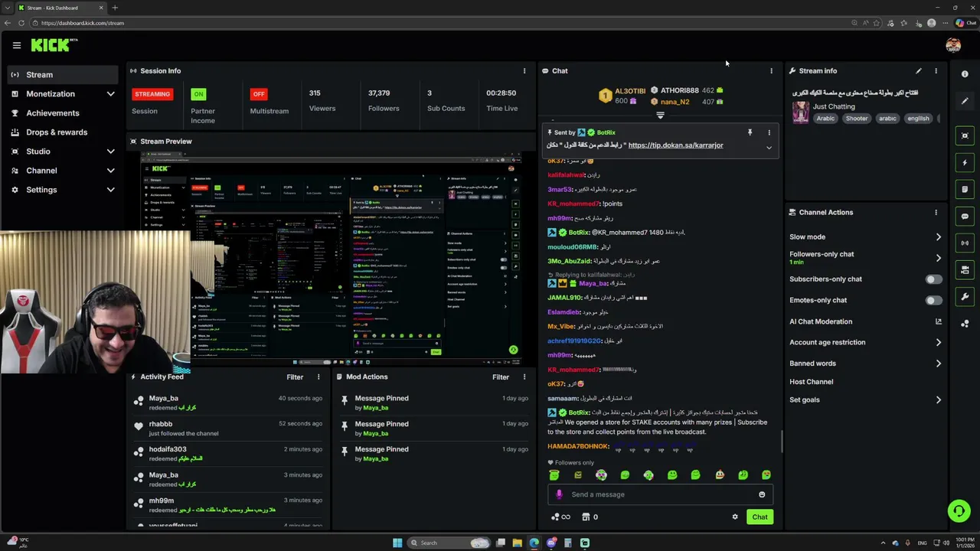The width and height of the screenshot is (980, 551).
Task: Open Stream info three-dot menu
Action: point(936,71)
